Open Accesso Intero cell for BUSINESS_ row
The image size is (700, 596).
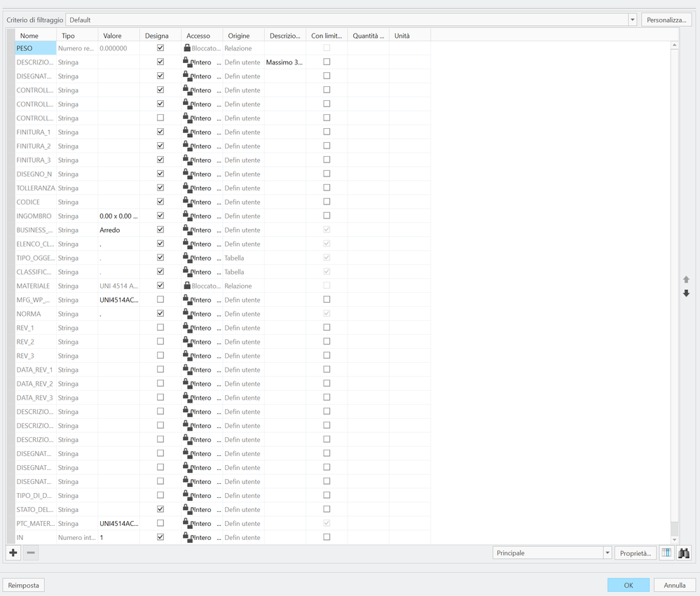(202, 230)
